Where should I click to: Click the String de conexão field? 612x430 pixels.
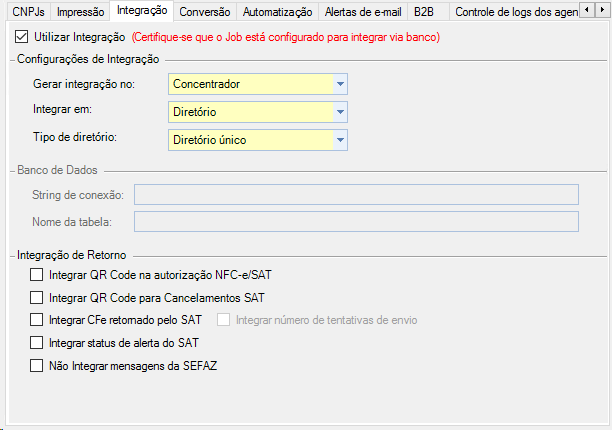[356, 194]
